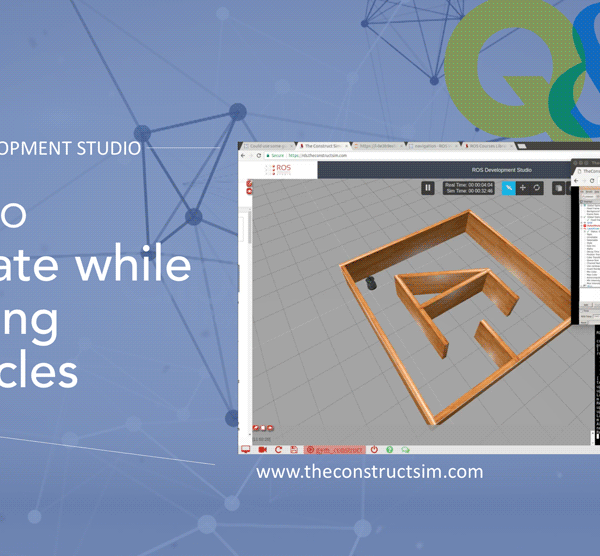Go forward in the main browser
Viewport: 600px width, 556px height.
pos(251,155)
